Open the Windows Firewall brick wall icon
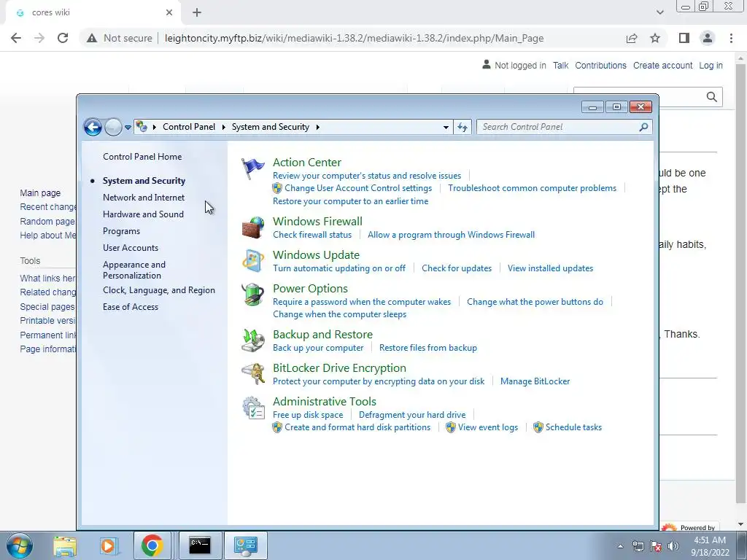 click(252, 227)
